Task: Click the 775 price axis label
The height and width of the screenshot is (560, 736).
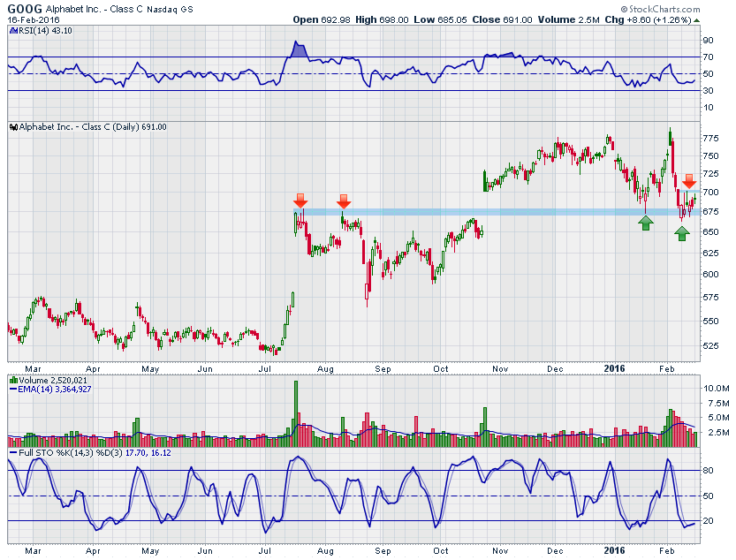Action: click(710, 139)
